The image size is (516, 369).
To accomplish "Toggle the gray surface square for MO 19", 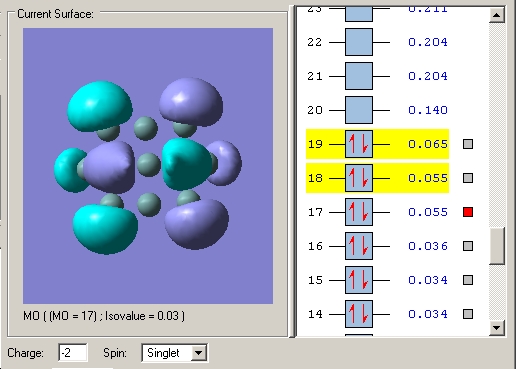I will 468,144.
